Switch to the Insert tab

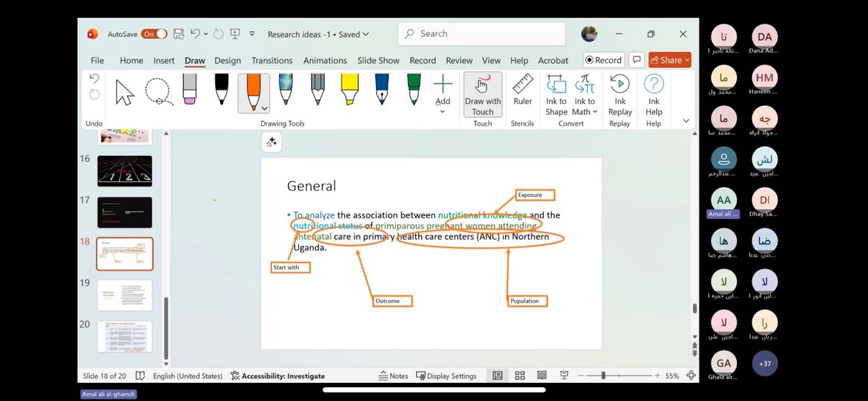(164, 61)
